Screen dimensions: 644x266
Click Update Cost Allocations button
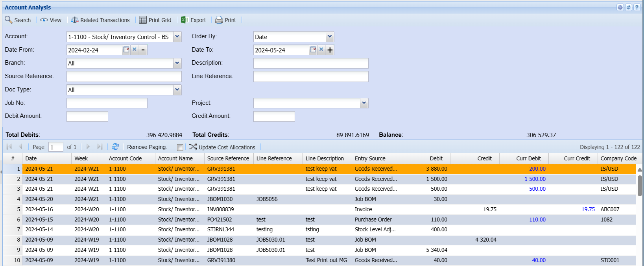click(x=222, y=147)
